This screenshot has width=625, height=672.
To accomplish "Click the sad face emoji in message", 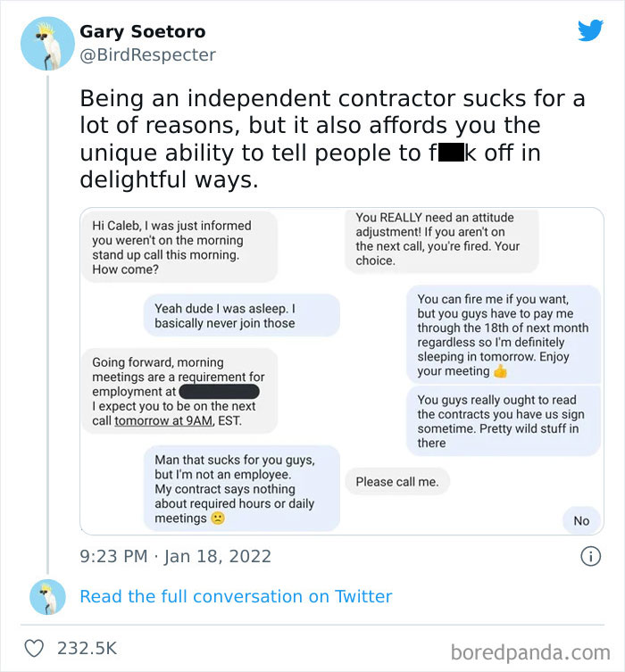I will 218,519.
